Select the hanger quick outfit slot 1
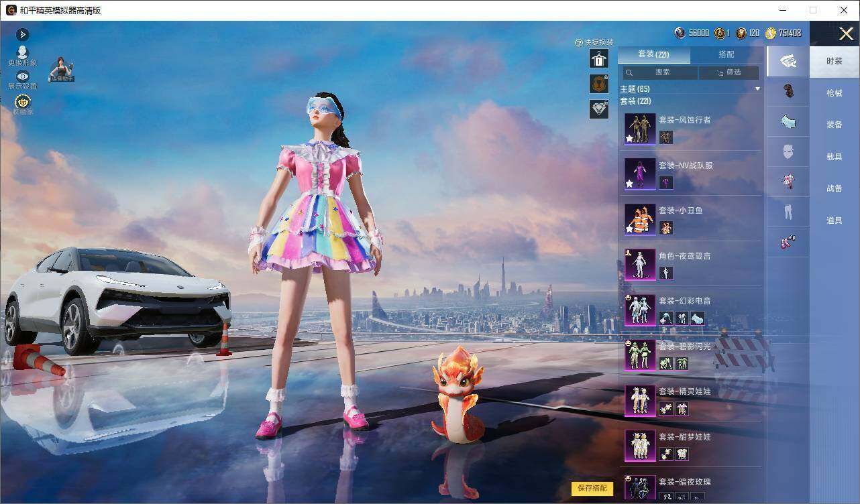 tap(598, 59)
